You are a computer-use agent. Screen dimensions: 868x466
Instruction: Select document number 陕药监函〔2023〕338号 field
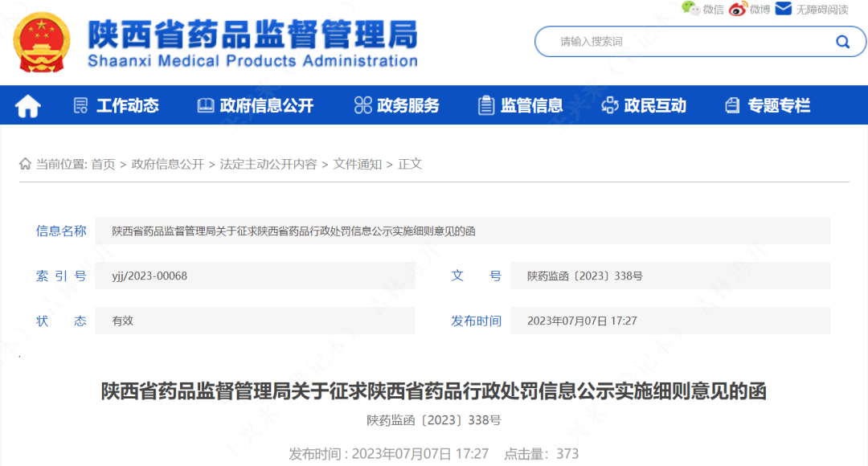click(670, 276)
